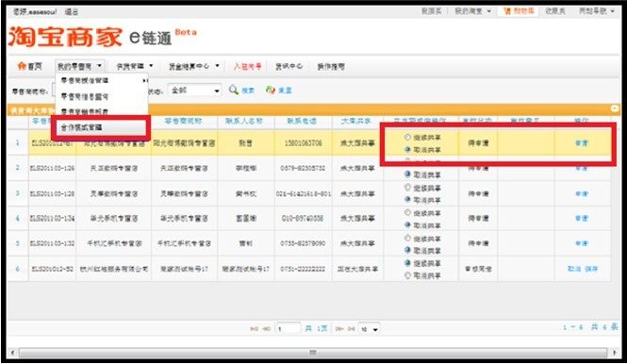Click phone number 0755-82578090

[x=303, y=243]
